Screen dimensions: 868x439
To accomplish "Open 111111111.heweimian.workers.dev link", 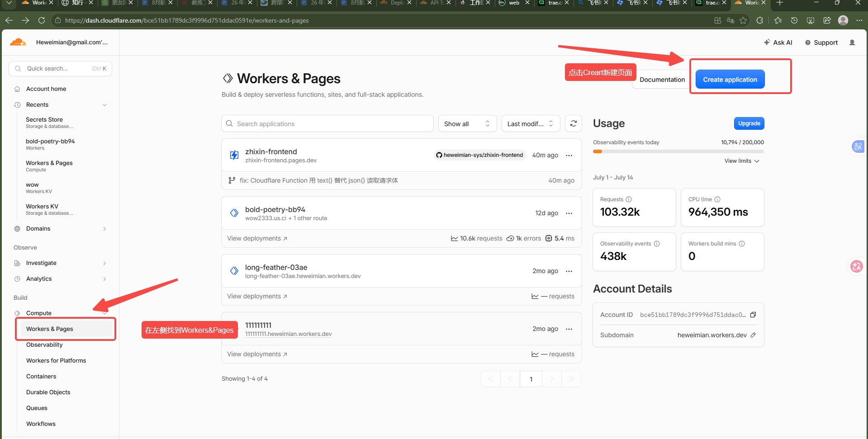I will click(288, 334).
